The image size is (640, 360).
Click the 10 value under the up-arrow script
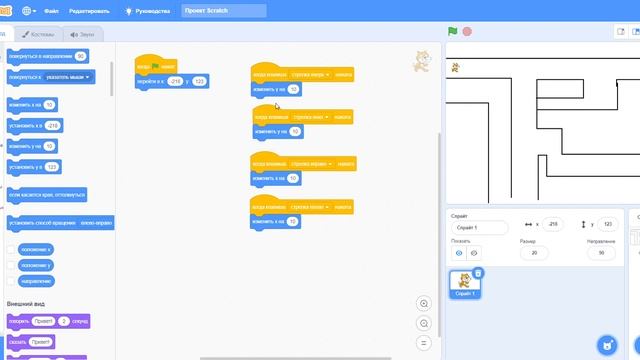tap(293, 89)
